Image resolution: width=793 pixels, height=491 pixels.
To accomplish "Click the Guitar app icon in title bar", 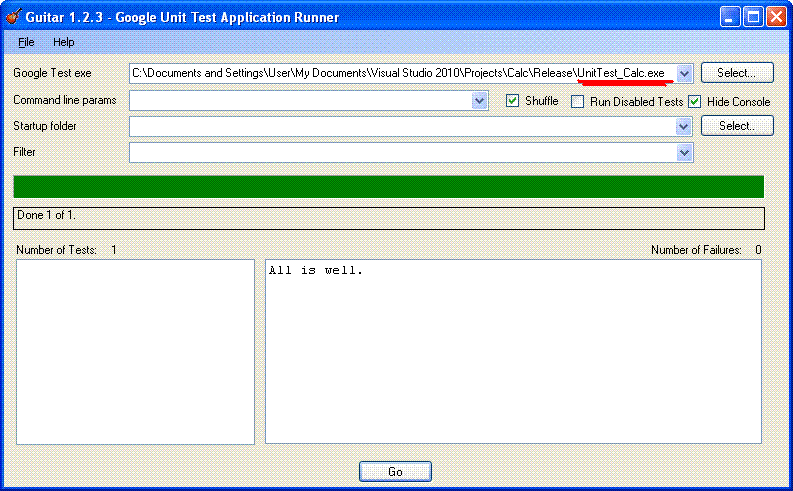I will tap(14, 17).
